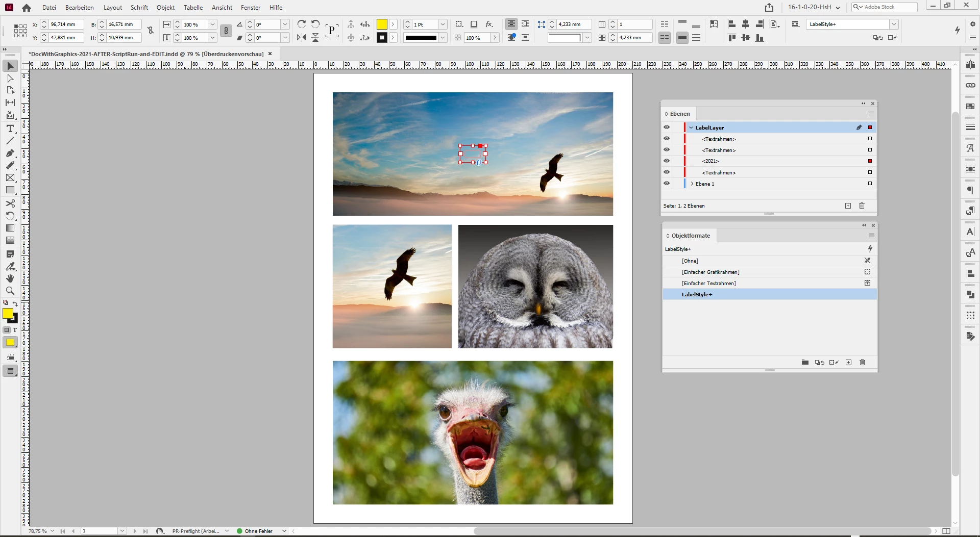This screenshot has height=537, width=980.
Task: Activate the Zoom tool magnifier
Action: (x=10, y=291)
